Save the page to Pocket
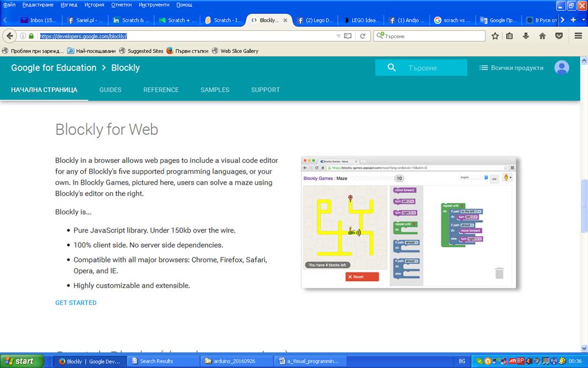Image resolution: width=588 pixels, height=368 pixels. 558,35
